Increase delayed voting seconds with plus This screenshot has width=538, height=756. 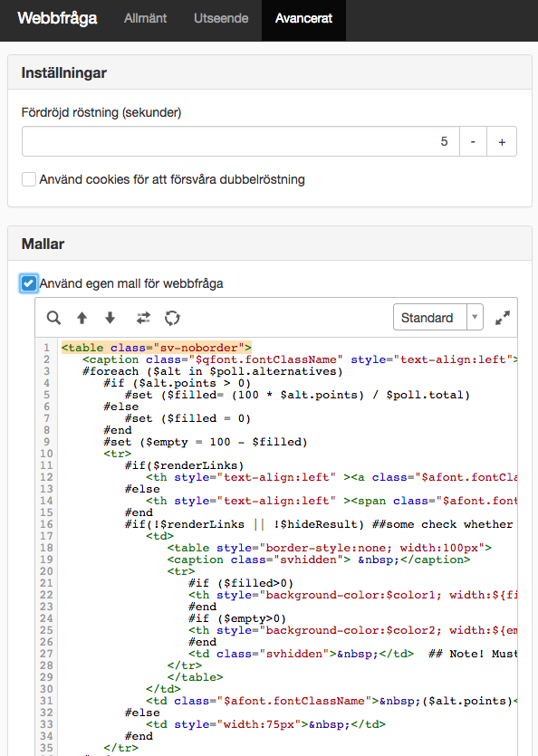point(502,141)
